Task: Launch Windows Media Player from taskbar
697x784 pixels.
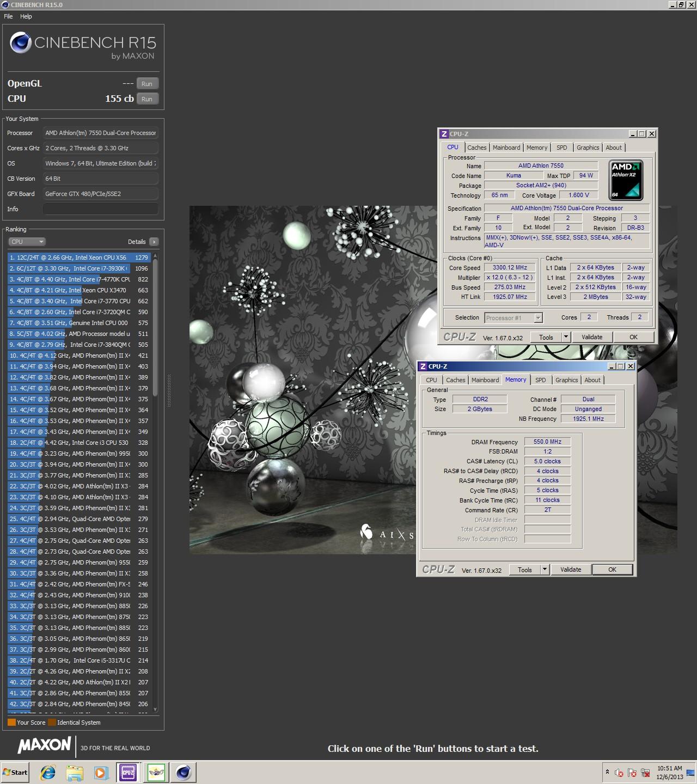Action: 101,772
